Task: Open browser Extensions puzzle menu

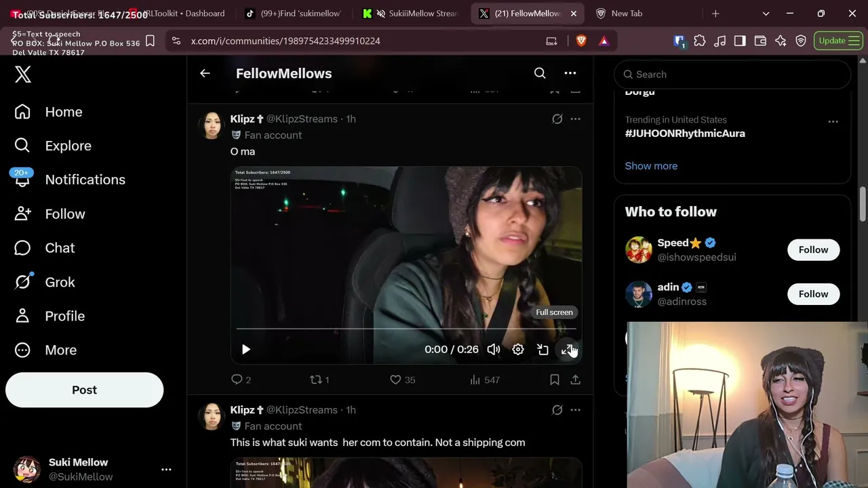Action: (x=700, y=41)
